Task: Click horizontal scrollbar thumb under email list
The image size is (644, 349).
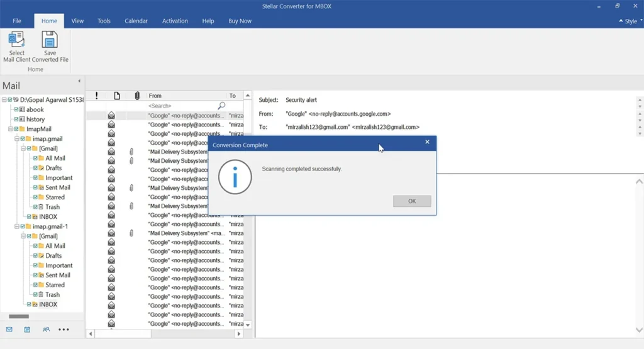Action: [x=123, y=334]
